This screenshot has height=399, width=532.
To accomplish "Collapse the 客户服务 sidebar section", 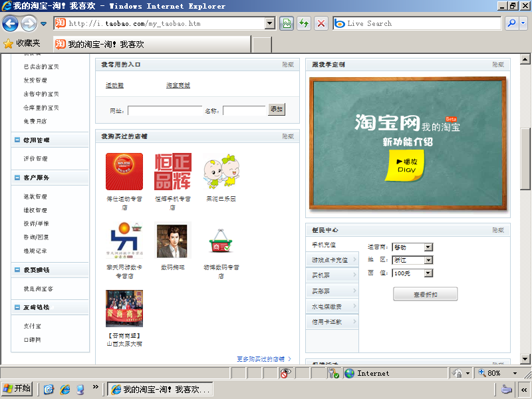I will (x=17, y=178).
